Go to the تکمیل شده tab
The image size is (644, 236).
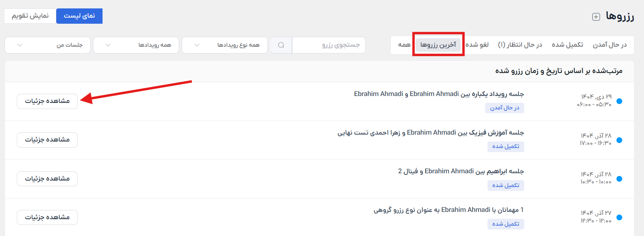click(567, 45)
